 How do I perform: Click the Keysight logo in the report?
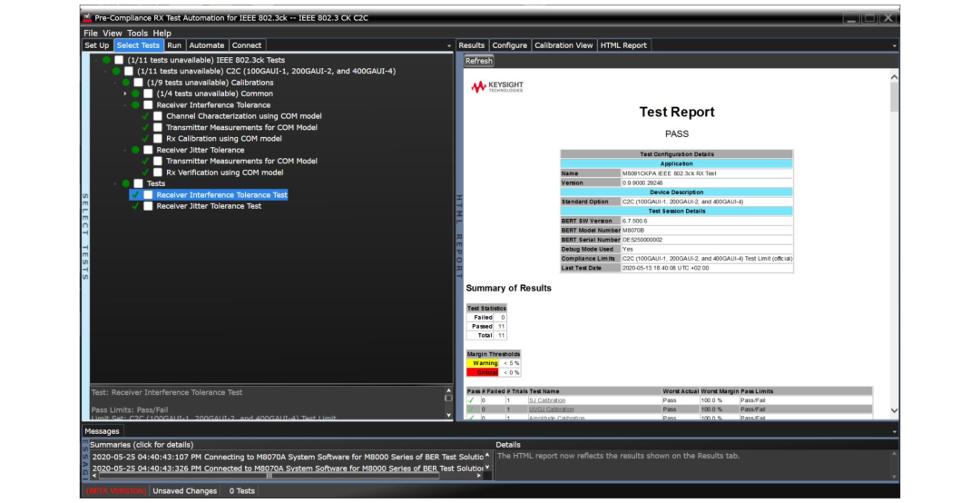[x=497, y=87]
